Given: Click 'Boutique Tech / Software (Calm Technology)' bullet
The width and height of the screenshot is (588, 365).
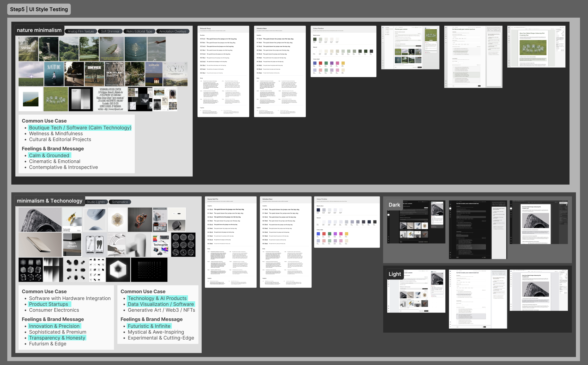Looking at the screenshot, I should point(80,128).
